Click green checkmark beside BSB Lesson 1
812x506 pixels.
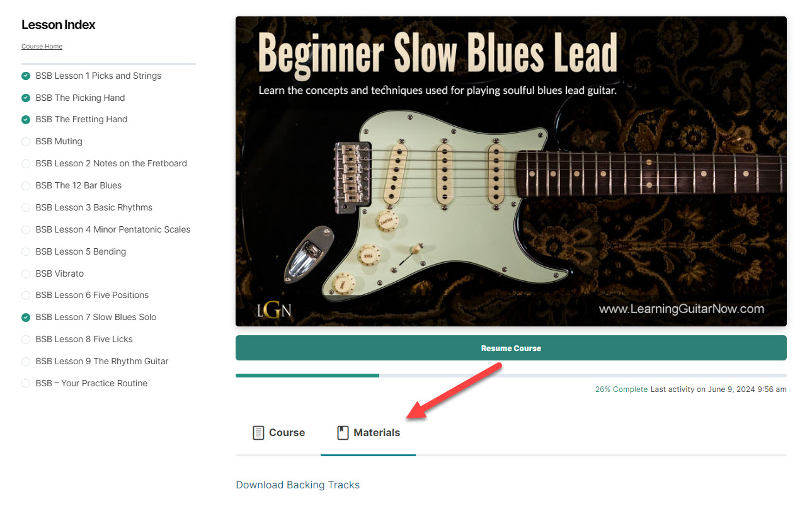[26, 76]
